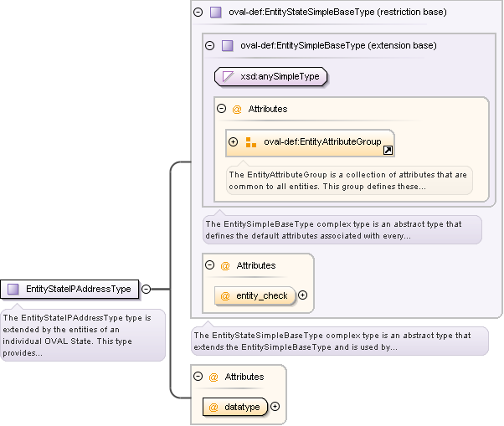The image size is (504, 426).
Task: Click the EntityStateSimpleBaseType purple type icon
Action: tap(216, 13)
